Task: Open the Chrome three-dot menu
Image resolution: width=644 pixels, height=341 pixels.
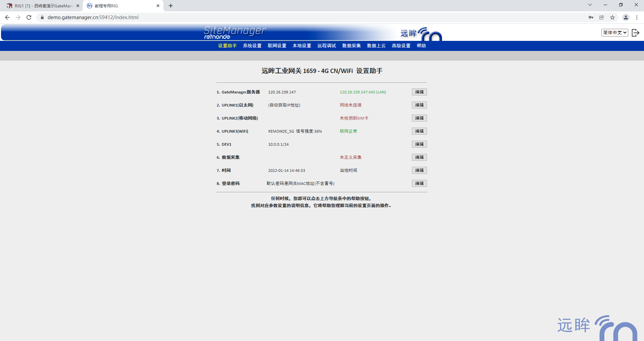Action: point(637,17)
